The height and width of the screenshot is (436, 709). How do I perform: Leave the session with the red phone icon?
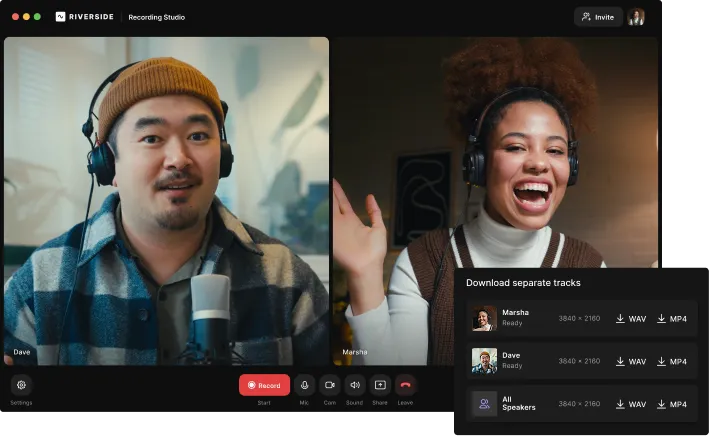click(406, 385)
